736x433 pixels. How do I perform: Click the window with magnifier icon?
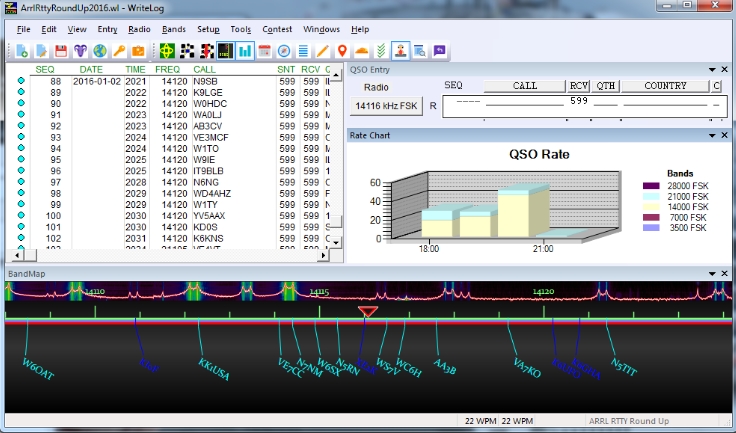420,51
